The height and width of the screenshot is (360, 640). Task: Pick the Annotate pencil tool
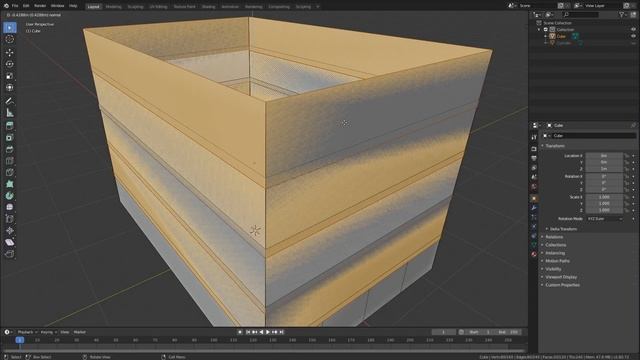(10, 101)
